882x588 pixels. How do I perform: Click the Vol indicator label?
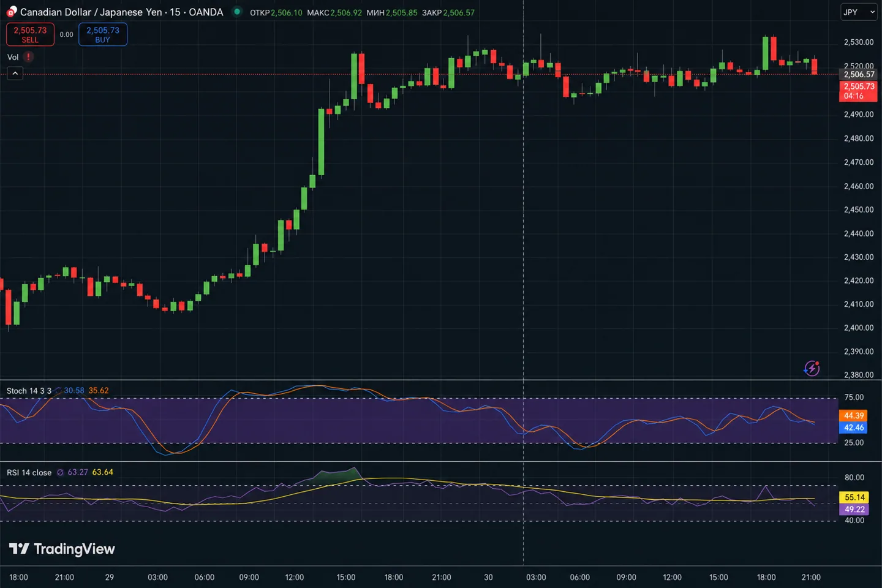13,57
